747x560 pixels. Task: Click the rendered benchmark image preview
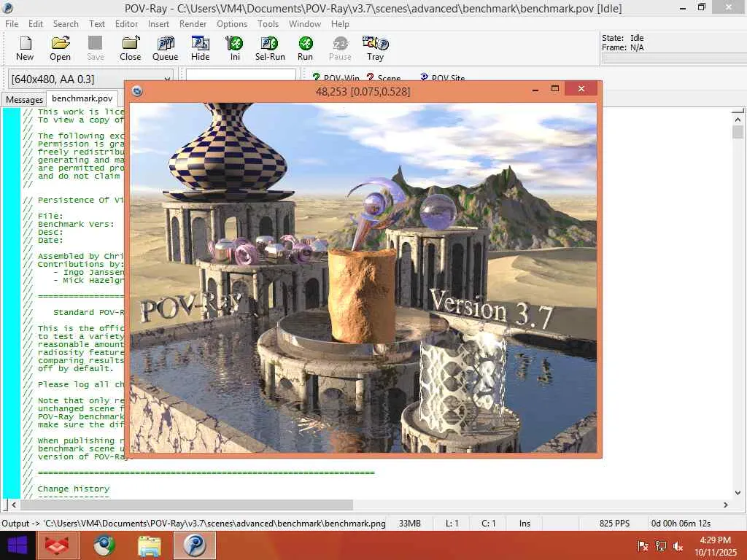(x=363, y=278)
